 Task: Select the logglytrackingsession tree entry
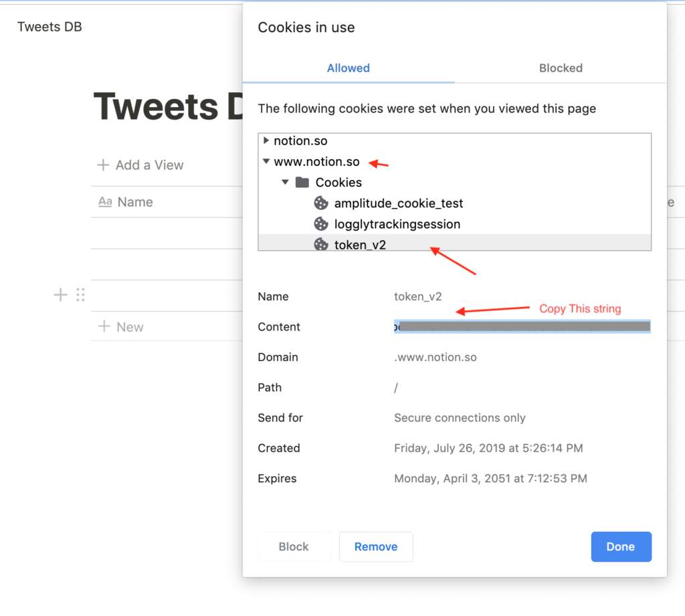tap(397, 224)
